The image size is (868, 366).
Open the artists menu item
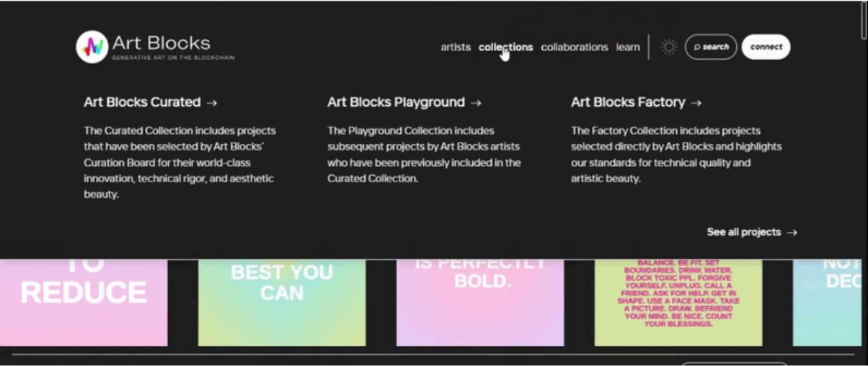(x=456, y=47)
